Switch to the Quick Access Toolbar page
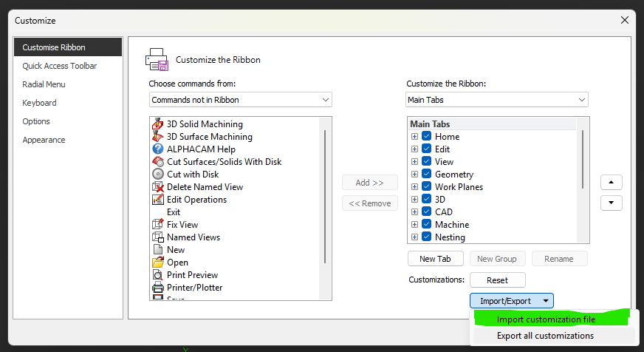644x352 pixels. tap(60, 66)
